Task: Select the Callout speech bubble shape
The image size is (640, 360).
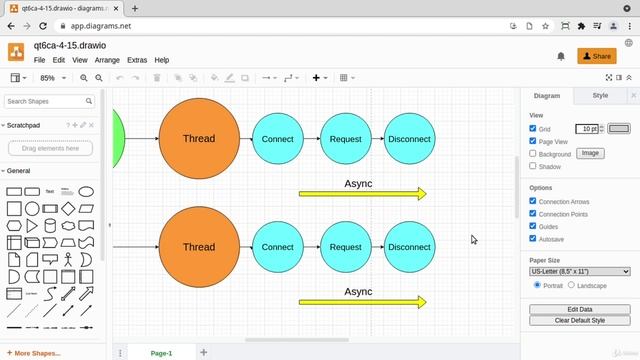Action: [50, 260]
